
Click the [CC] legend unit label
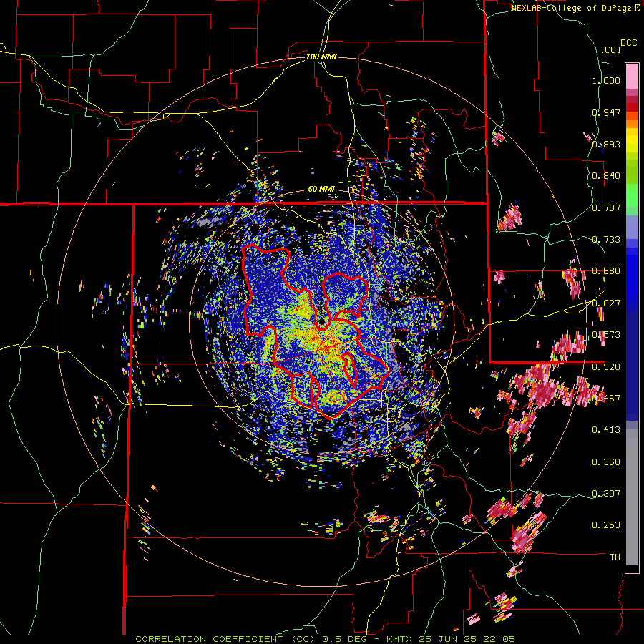611,49
